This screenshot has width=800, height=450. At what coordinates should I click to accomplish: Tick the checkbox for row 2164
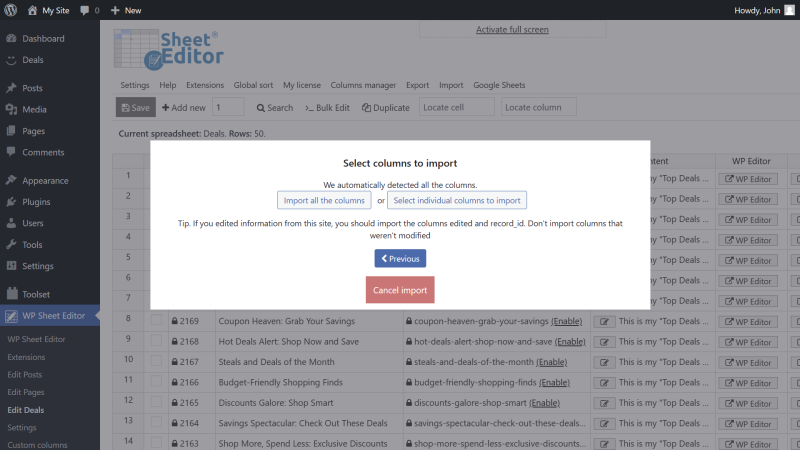[x=156, y=422]
